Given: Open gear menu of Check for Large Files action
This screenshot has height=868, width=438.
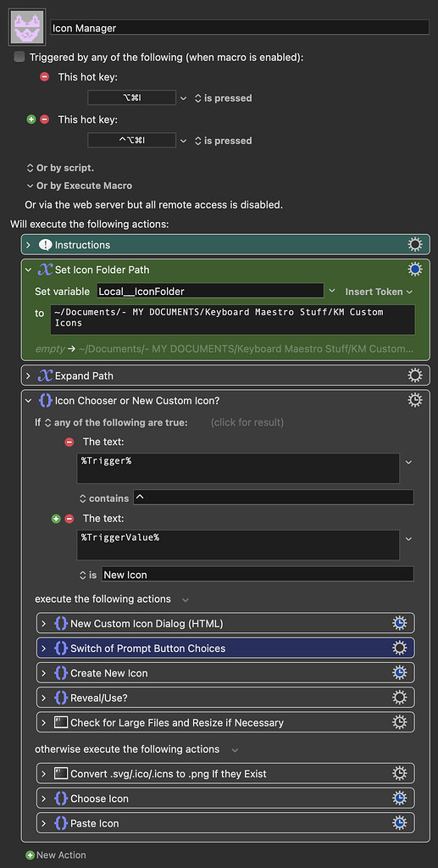Looking at the screenshot, I should click(399, 722).
